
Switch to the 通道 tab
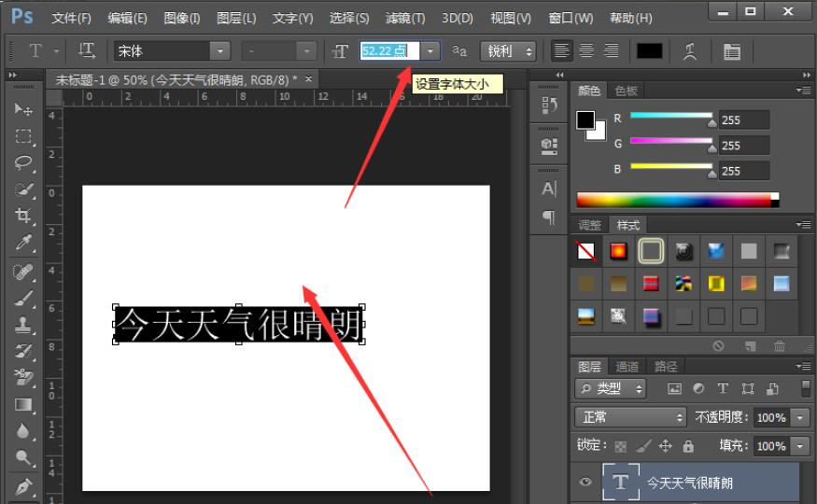pos(627,367)
